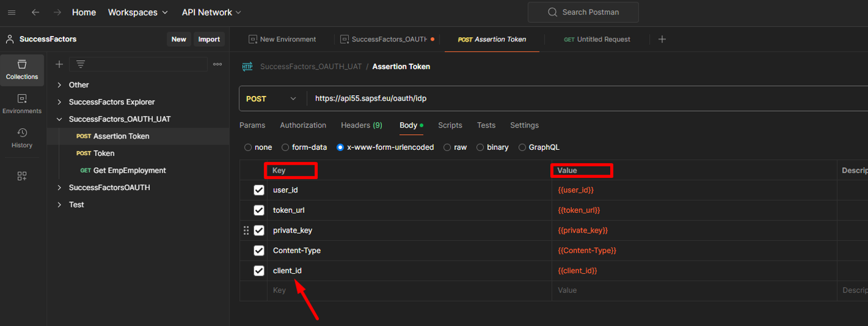Viewport: 868px width, 326px height.
Task: Click drag handle beside private_key row
Action: pos(246,230)
